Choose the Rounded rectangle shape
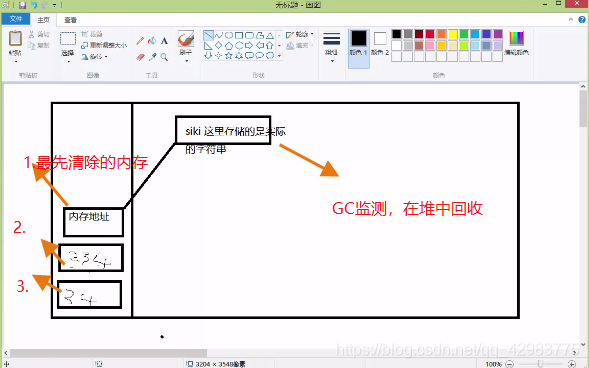The height and width of the screenshot is (368, 589). (249, 35)
